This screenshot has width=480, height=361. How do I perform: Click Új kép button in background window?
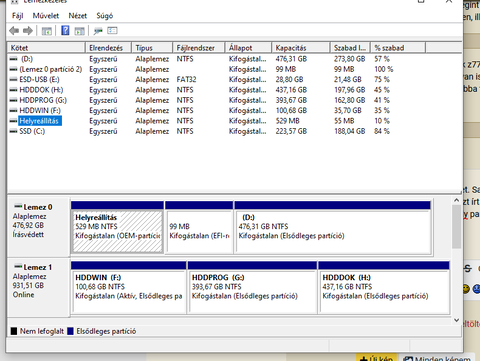click(377, 358)
